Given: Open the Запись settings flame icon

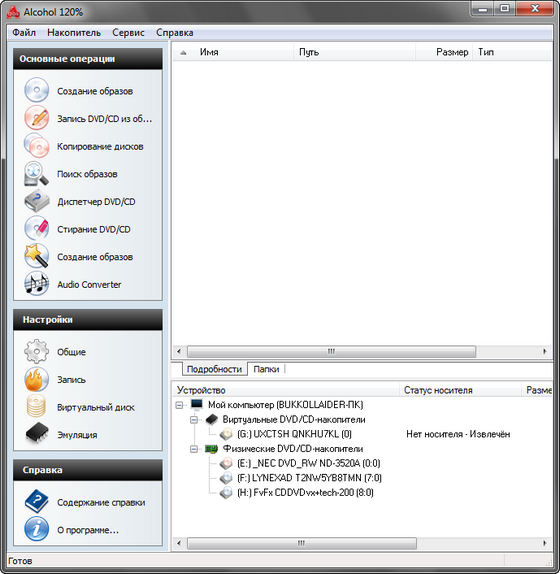Looking at the screenshot, I should point(36,379).
